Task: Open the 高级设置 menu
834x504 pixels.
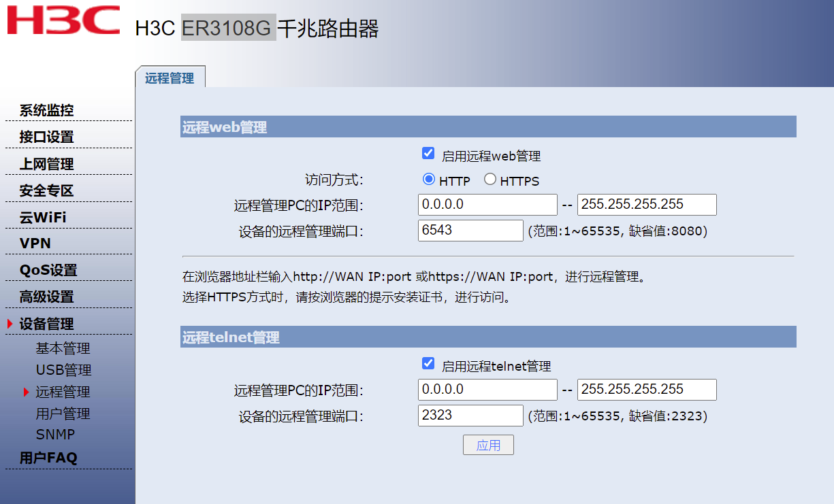Action: [x=46, y=297]
